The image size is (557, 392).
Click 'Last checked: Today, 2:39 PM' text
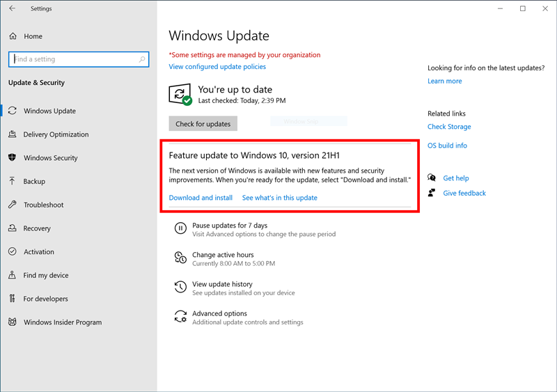242,100
